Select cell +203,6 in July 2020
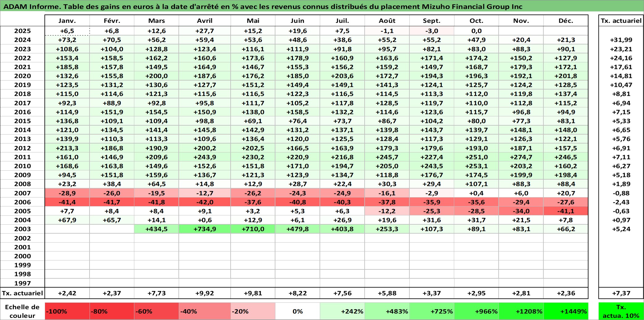This screenshot has width=644, height=320. click(x=342, y=76)
